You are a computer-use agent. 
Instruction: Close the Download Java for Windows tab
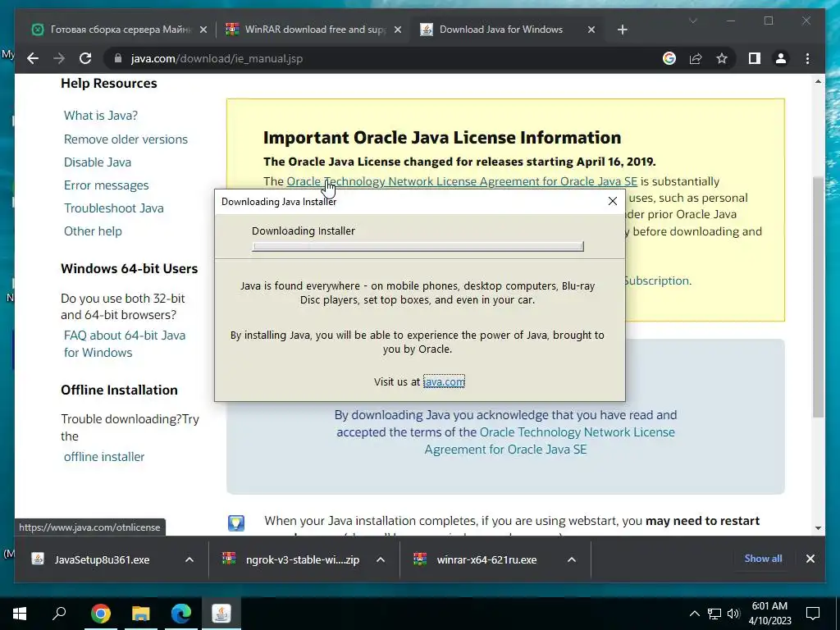(591, 30)
